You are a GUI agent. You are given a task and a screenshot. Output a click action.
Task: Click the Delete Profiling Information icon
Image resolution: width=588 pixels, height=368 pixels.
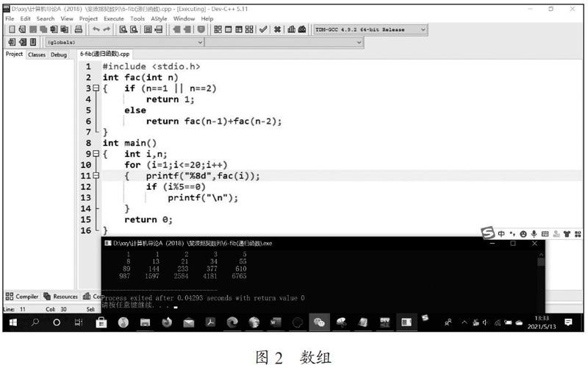(302, 29)
